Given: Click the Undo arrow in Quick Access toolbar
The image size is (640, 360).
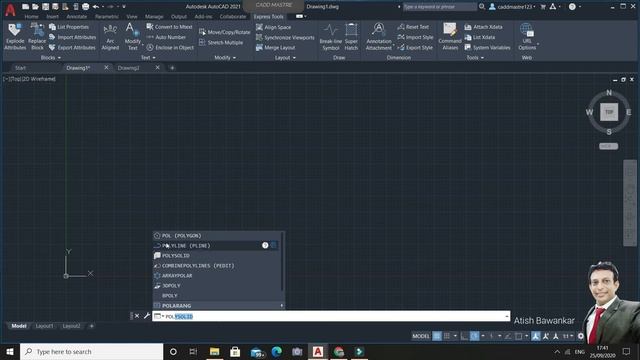Looking at the screenshot, I should (x=96, y=7).
